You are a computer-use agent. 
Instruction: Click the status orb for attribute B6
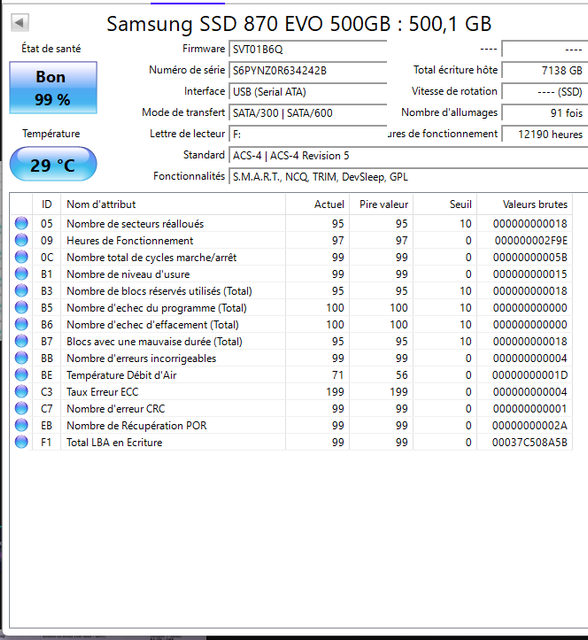[x=21, y=324]
